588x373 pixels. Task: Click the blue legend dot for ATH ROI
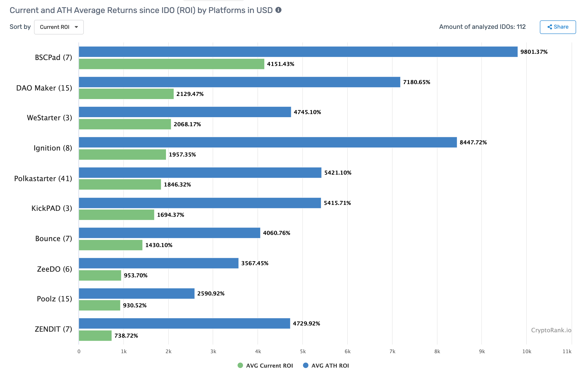[306, 365]
